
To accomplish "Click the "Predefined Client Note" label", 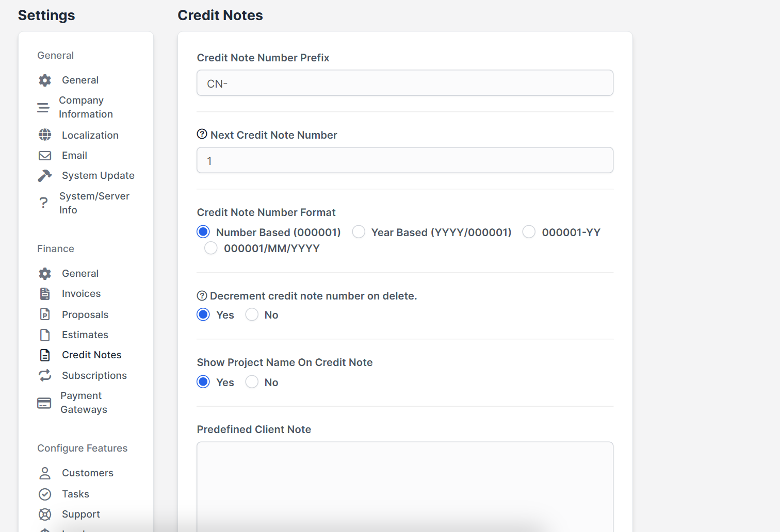I will point(254,429).
